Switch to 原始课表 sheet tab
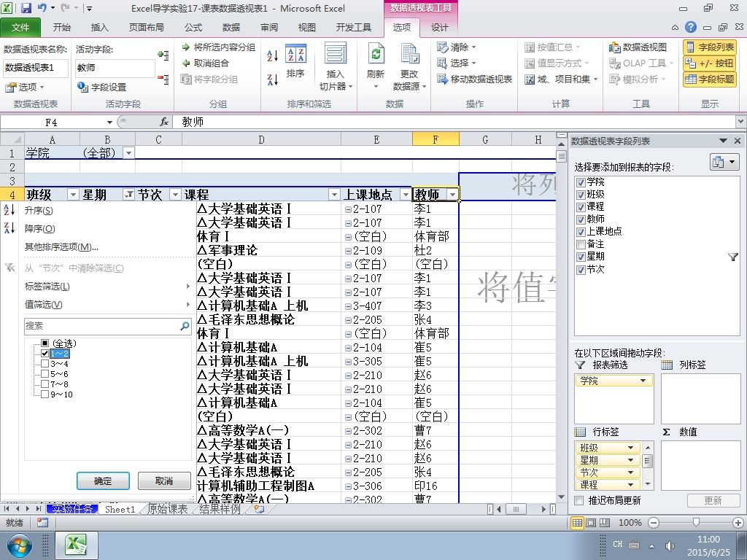The height and width of the screenshot is (560, 747). 167,509
